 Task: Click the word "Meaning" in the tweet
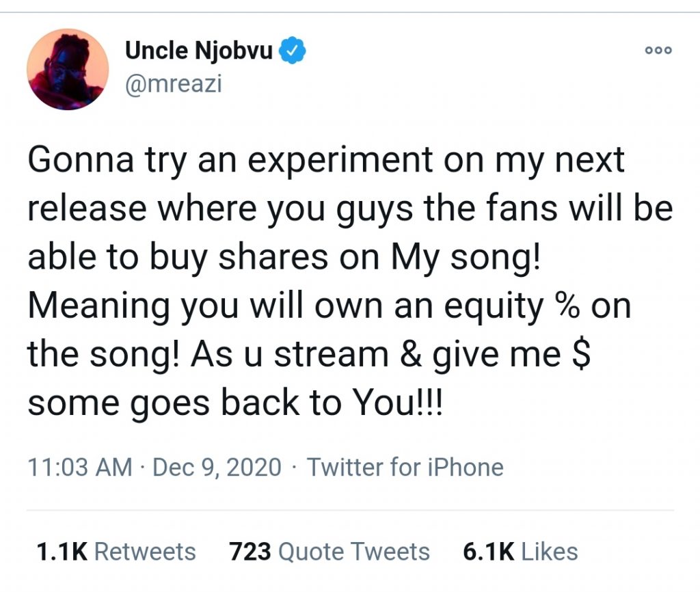click(x=100, y=308)
